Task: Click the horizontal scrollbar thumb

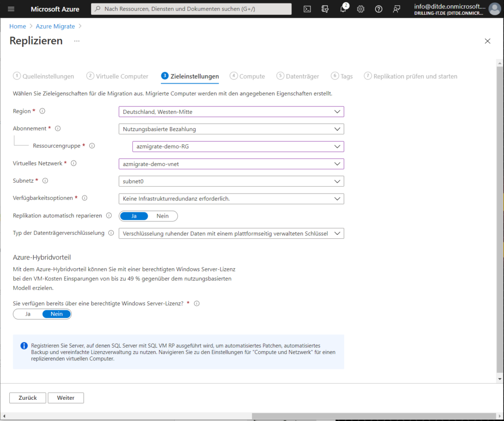Action: [374, 416]
